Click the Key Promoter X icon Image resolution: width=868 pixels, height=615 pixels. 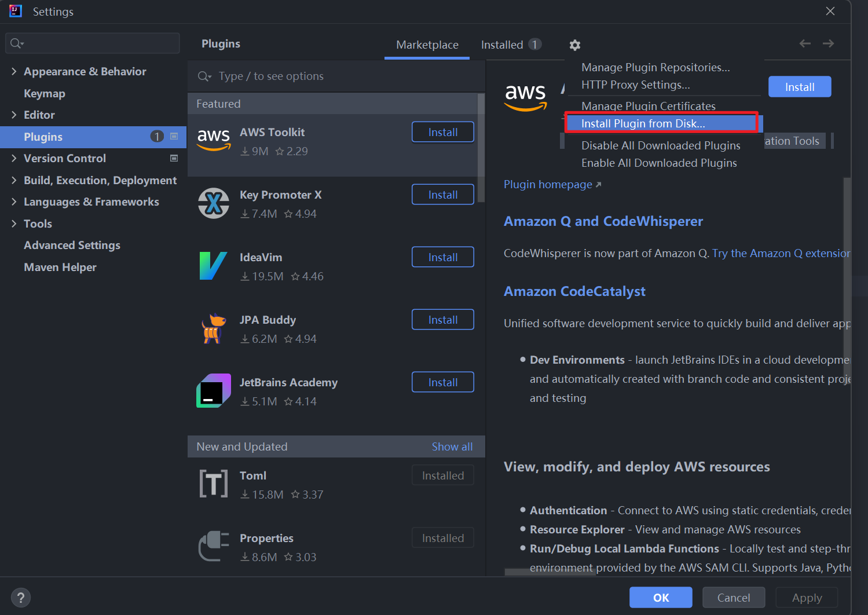pyautogui.click(x=214, y=203)
